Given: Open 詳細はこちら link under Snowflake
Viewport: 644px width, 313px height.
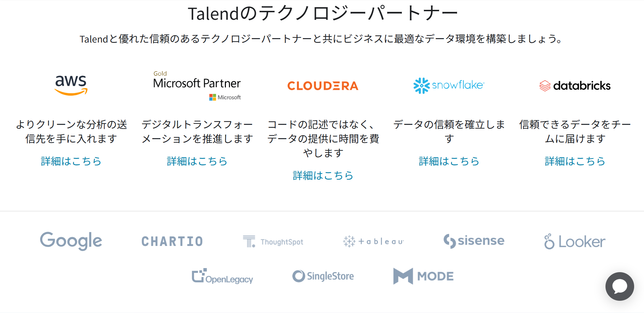Looking at the screenshot, I should click(449, 161).
